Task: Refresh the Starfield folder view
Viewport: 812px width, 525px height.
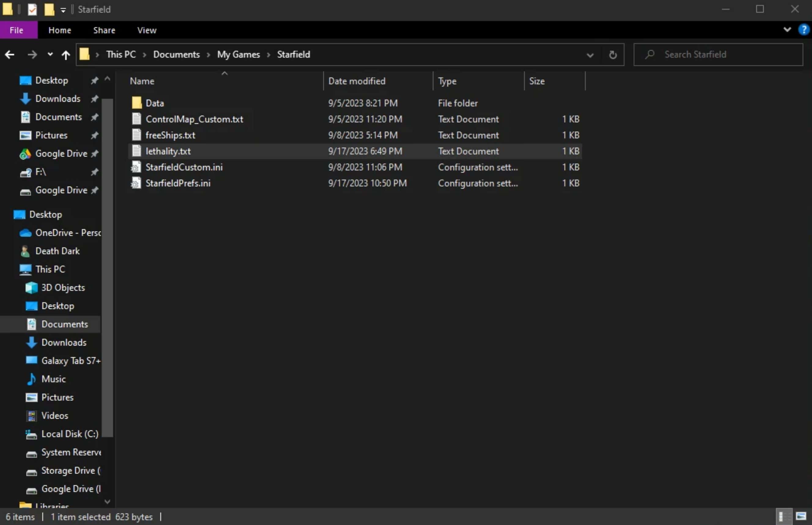Action: click(613, 54)
